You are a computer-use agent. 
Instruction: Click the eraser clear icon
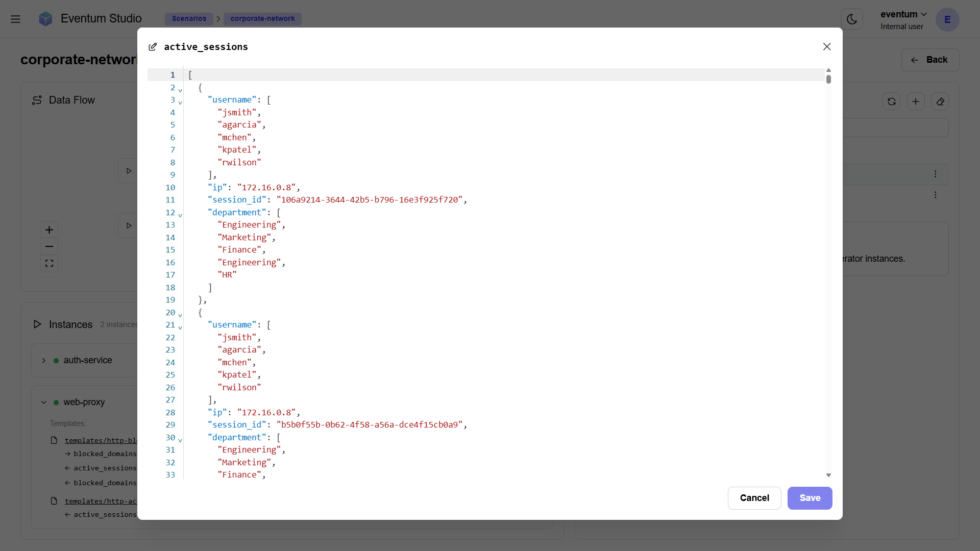tap(940, 102)
